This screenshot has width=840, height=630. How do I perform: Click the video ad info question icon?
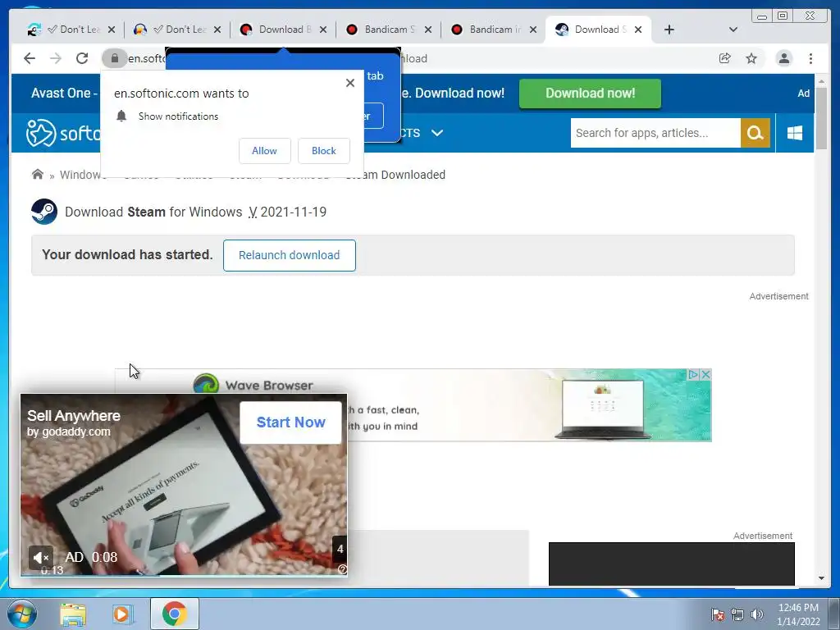point(342,569)
